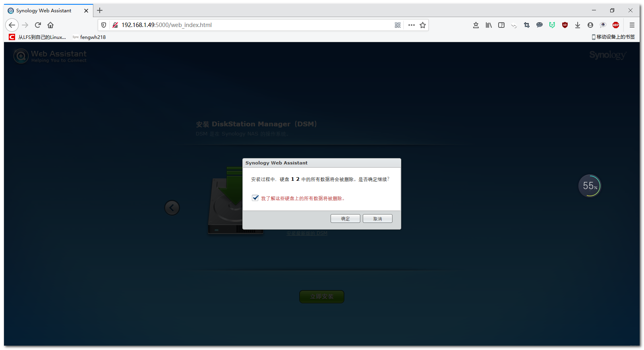Click the green shield extension icon
The height and width of the screenshot is (350, 644).
click(x=552, y=25)
